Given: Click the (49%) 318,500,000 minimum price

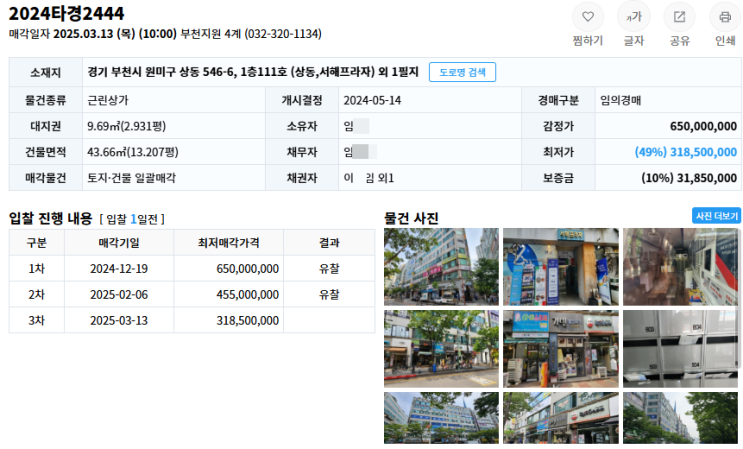Looking at the screenshot, I should coord(686,152).
